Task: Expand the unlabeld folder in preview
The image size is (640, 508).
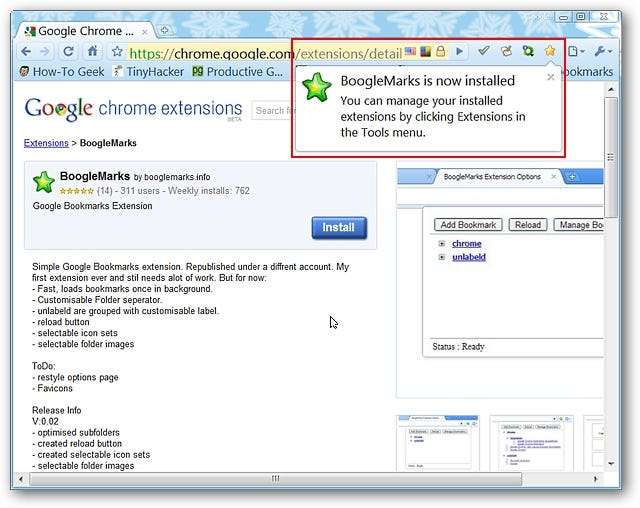Action: (x=442, y=257)
